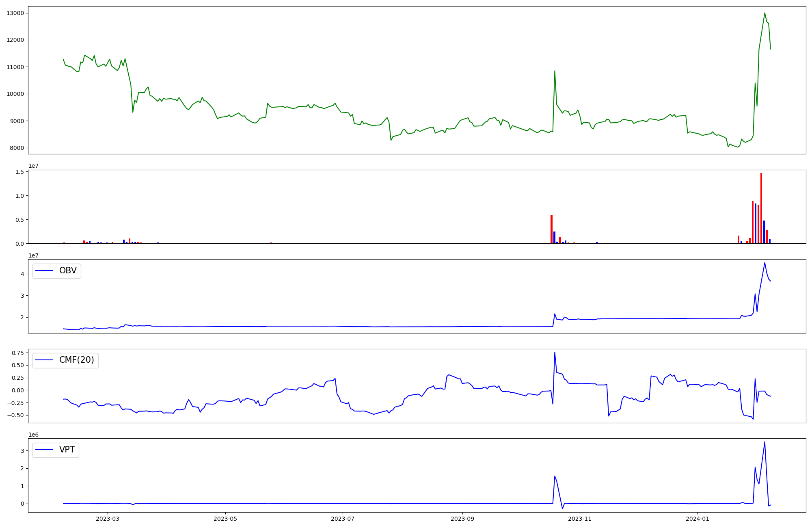This screenshot has width=812, height=528.
Task: Click the 2024-01 x-axis date label
Action: 698,519
